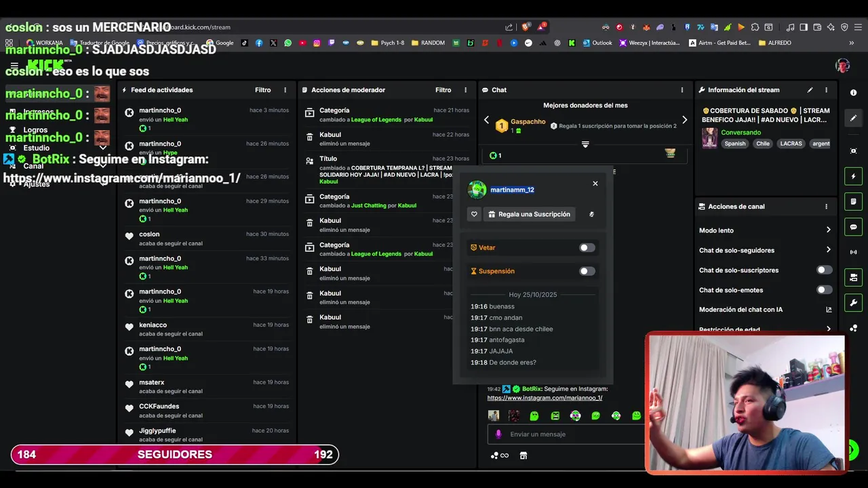Open Outlook bookmark in bookmarks bar

[597, 43]
